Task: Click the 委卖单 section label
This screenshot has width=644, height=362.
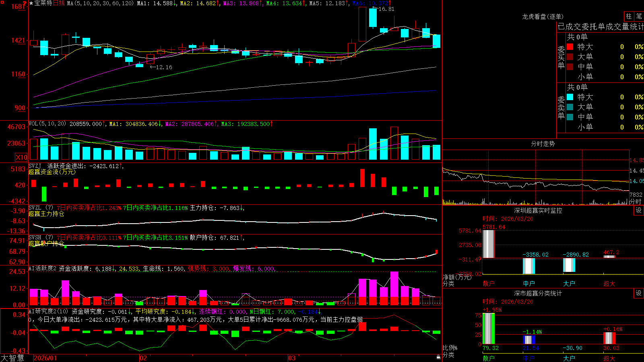Action: pyautogui.click(x=561, y=107)
